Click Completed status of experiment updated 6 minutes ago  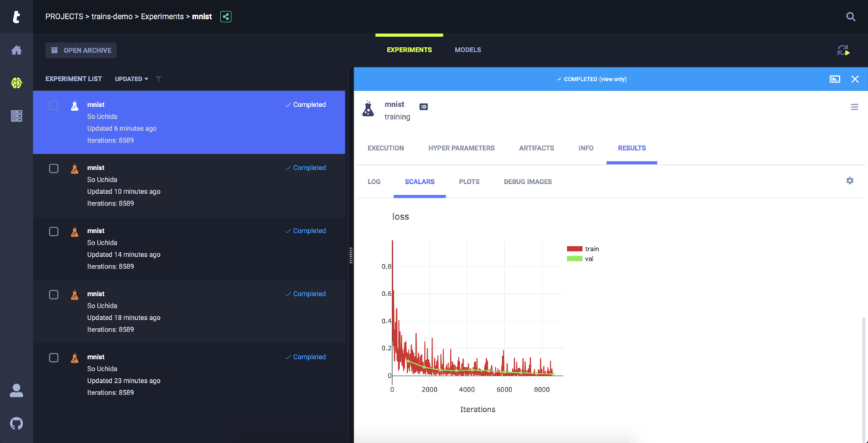click(x=306, y=105)
